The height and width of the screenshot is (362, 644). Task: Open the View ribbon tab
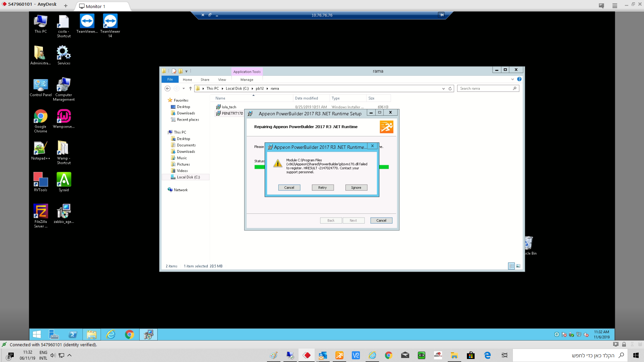[x=222, y=80]
